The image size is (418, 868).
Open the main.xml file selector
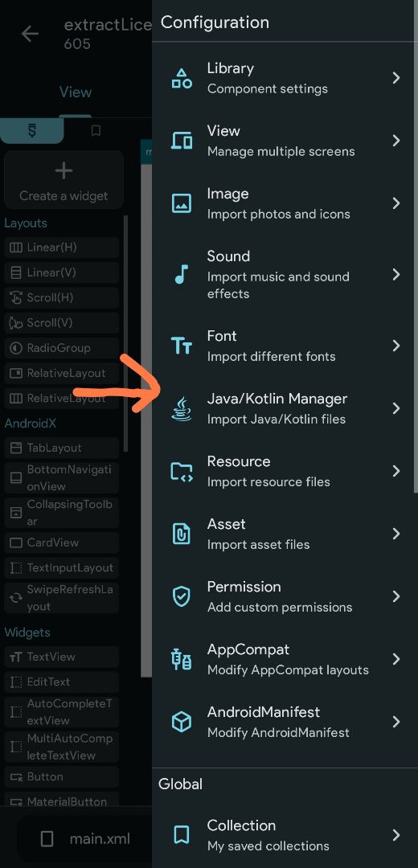pos(86,838)
